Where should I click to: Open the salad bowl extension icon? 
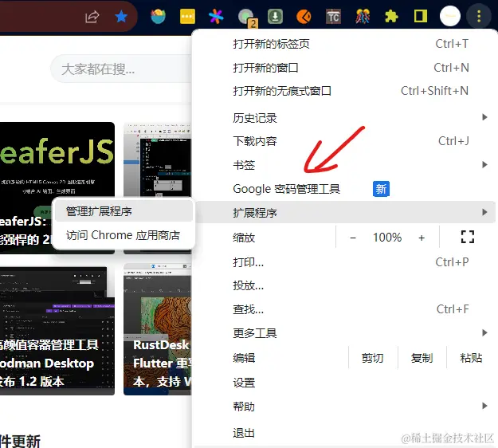click(x=159, y=17)
